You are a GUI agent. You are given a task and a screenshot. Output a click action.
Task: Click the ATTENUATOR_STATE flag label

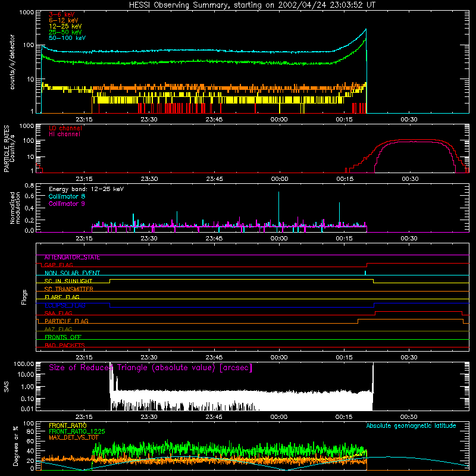(72, 258)
